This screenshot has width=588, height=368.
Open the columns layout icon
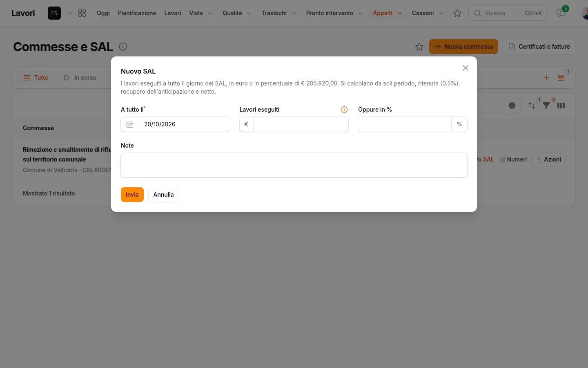[561, 105]
